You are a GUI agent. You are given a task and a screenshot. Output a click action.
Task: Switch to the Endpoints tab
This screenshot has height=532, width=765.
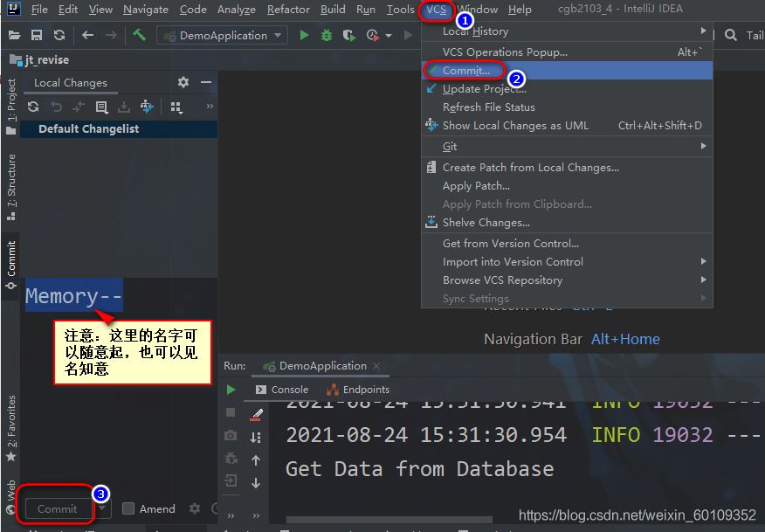coord(358,390)
